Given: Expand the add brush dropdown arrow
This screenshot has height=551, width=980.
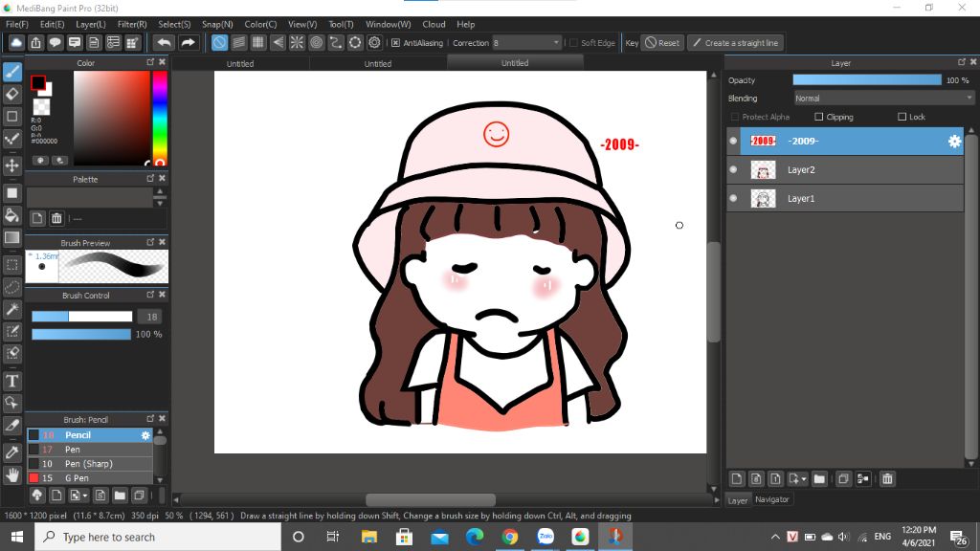Looking at the screenshot, I should (x=84, y=496).
